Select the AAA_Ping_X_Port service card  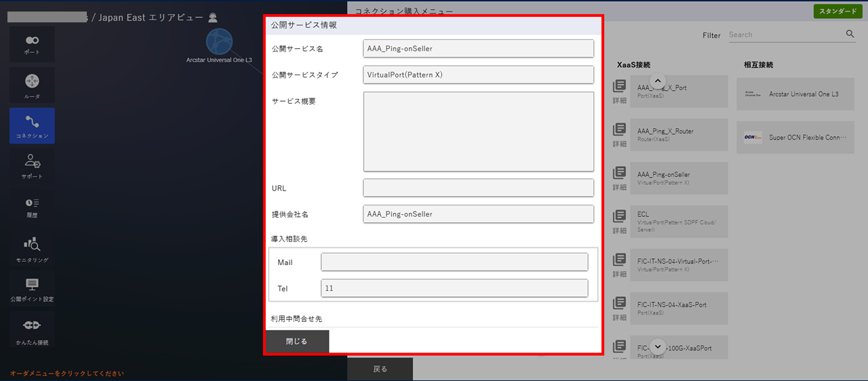coord(679,92)
